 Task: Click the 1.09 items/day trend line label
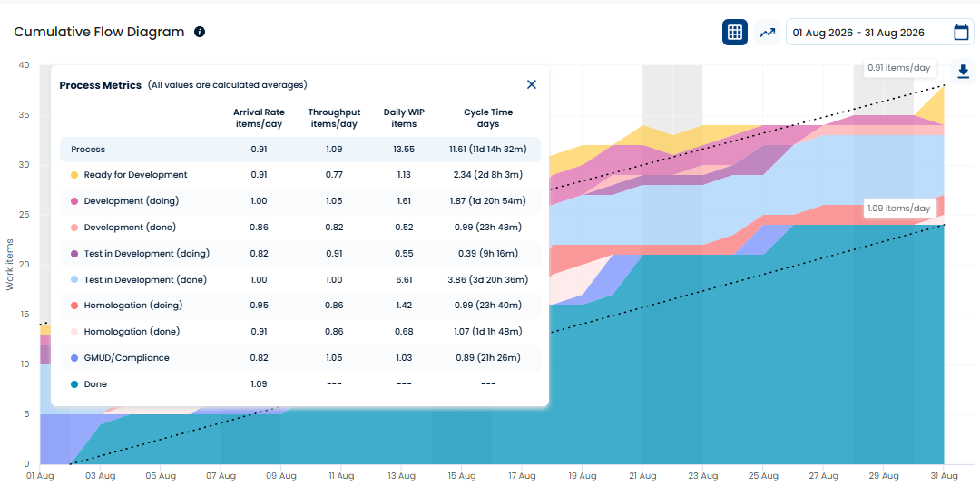pyautogui.click(x=898, y=208)
